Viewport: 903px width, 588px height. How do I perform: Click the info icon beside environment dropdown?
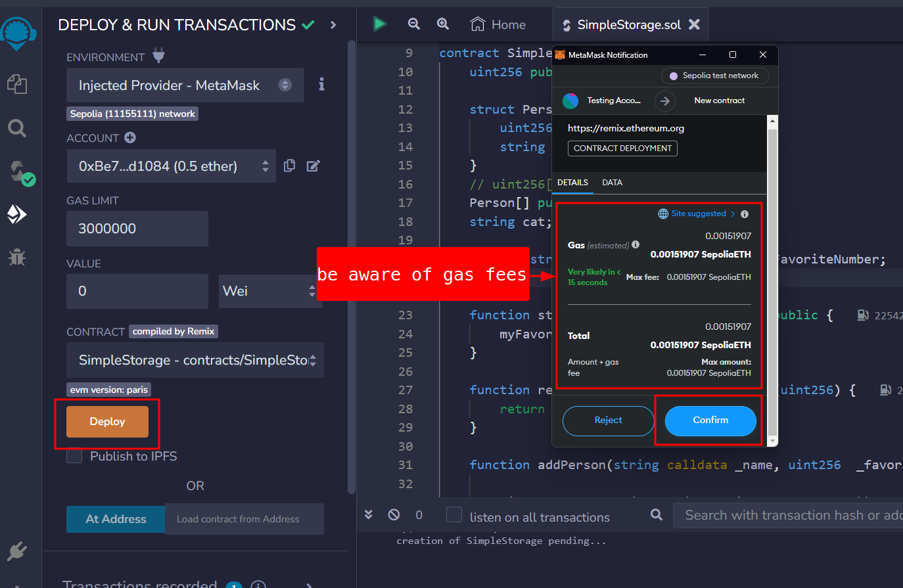[321, 84]
